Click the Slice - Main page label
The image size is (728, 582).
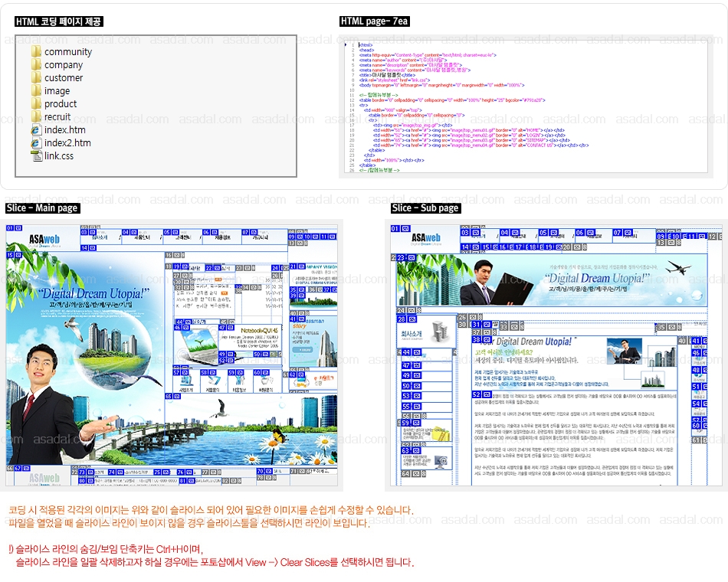pos(42,208)
